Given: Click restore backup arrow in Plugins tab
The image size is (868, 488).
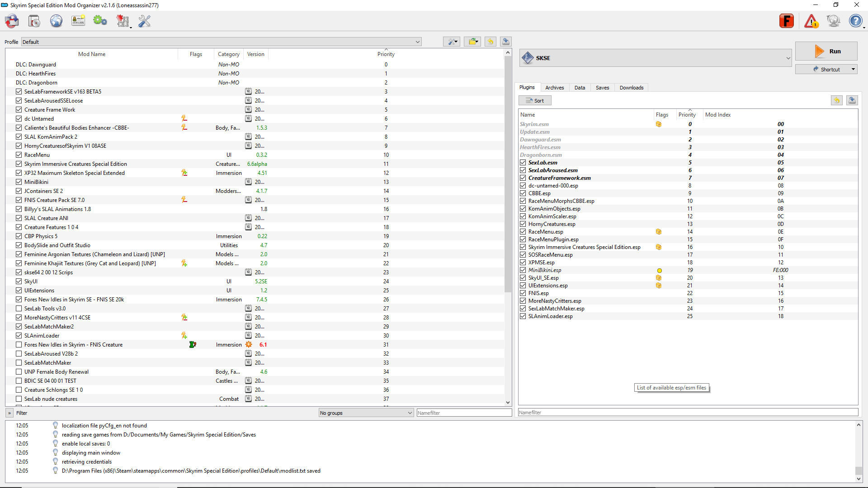Looking at the screenshot, I should tap(837, 100).
